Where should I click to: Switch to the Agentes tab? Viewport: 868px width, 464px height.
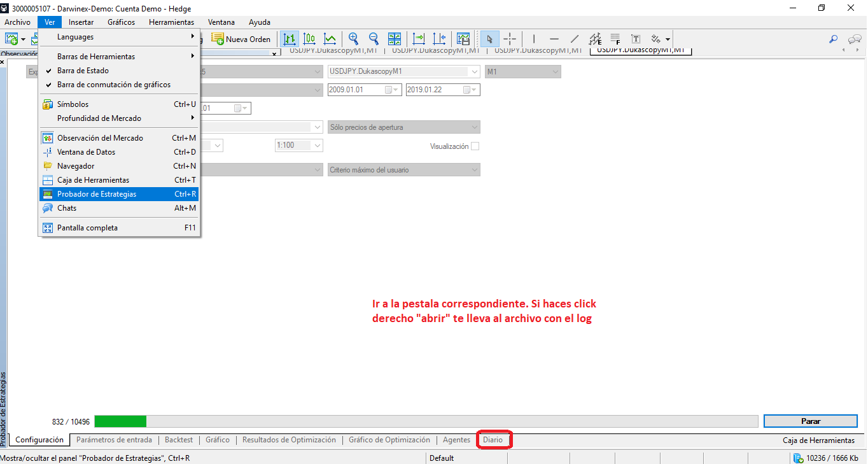coord(457,440)
